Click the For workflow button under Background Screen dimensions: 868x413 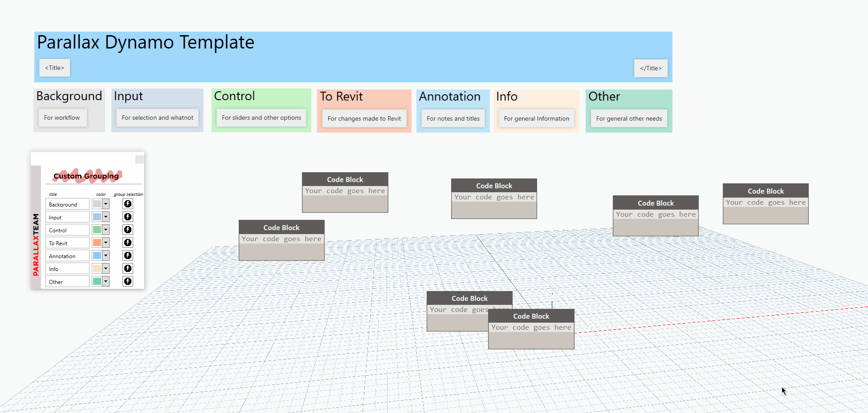pos(62,117)
